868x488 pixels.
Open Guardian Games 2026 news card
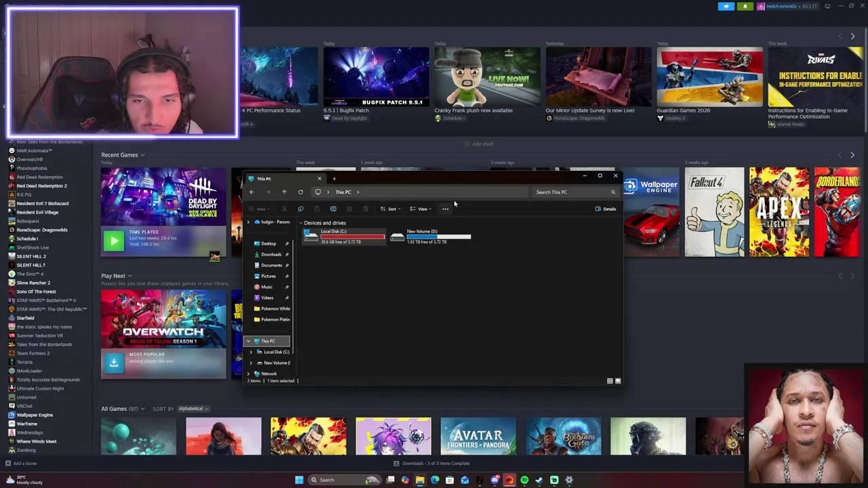(x=709, y=84)
